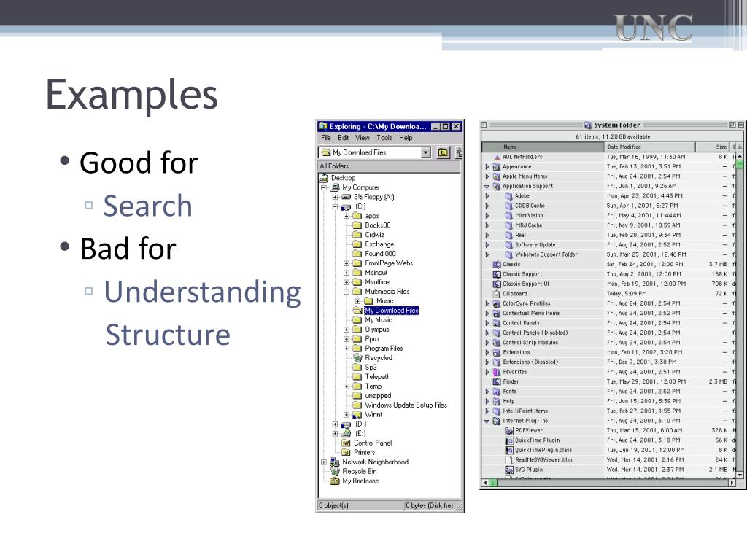Select the My Download Files tree item
The image size is (747, 560).
coord(392,311)
